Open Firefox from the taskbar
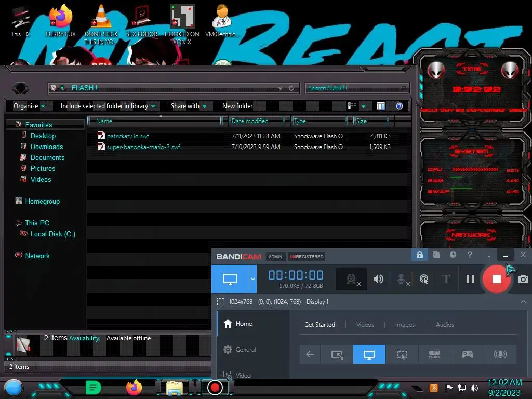The height and width of the screenshot is (399, 532). point(134,388)
